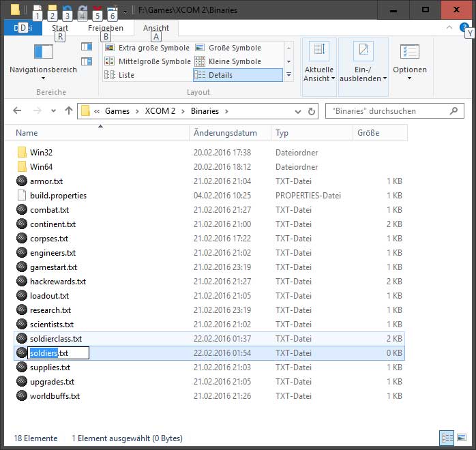This screenshot has height=450, width=476.
Task: Click the new folder quick access icon
Action: [53, 8]
